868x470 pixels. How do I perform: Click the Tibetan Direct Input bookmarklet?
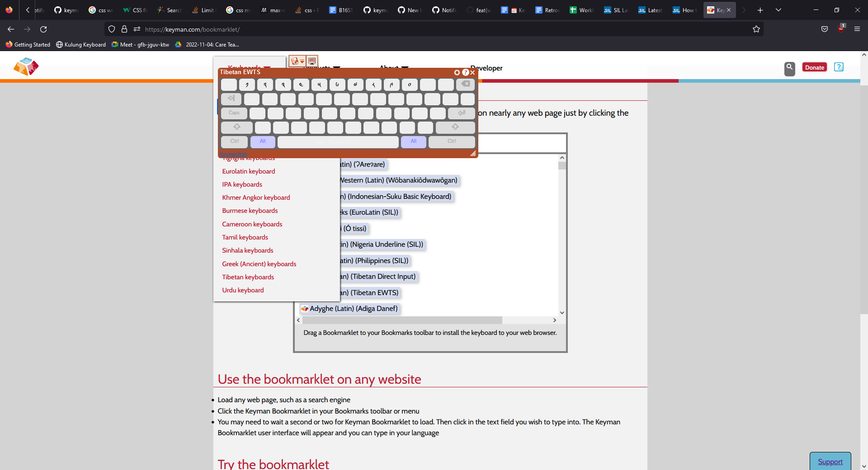[378, 277]
